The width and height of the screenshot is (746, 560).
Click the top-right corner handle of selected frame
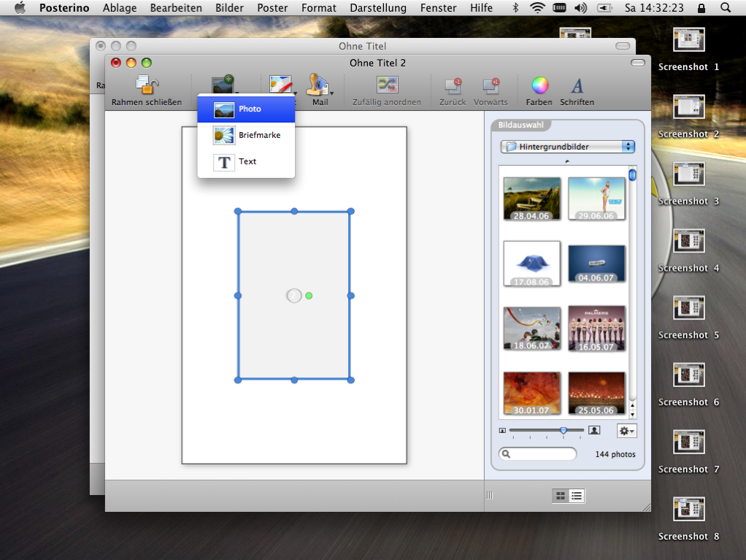point(350,211)
